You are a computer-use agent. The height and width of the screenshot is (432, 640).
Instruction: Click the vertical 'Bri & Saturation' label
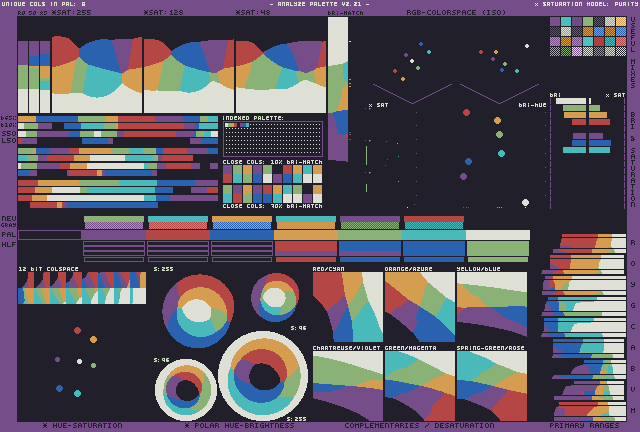click(x=633, y=160)
